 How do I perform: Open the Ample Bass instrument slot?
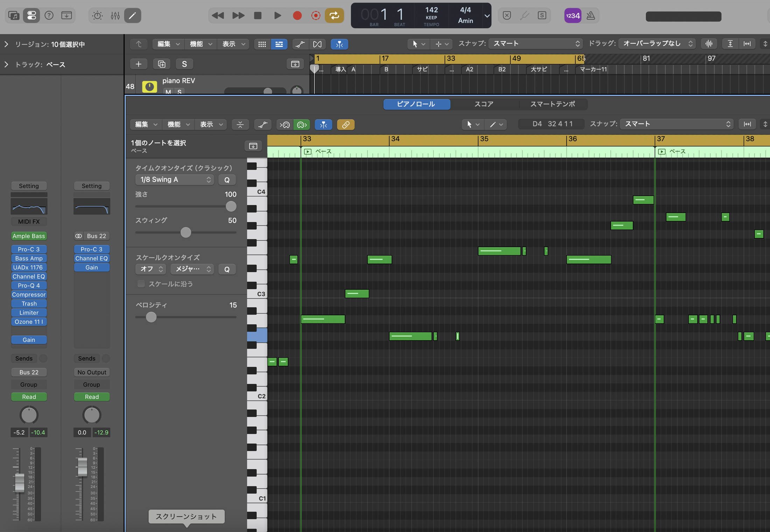pos(29,236)
